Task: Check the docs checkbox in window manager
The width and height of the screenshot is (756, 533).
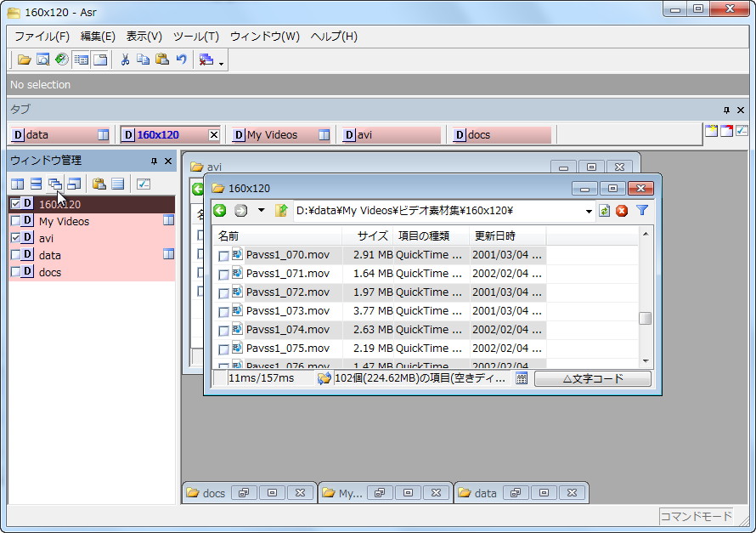Action: tap(15, 271)
